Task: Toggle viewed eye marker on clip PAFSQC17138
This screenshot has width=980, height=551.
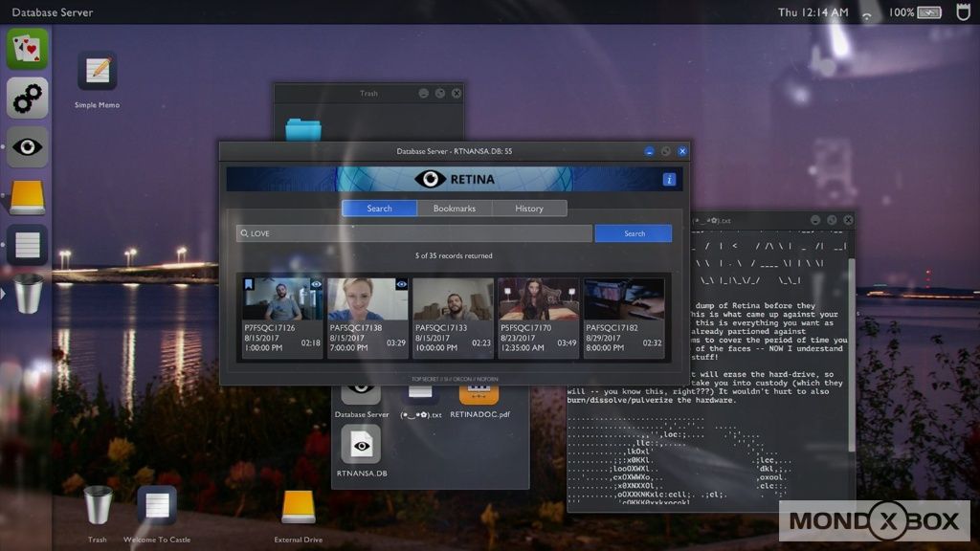Action: (x=401, y=284)
